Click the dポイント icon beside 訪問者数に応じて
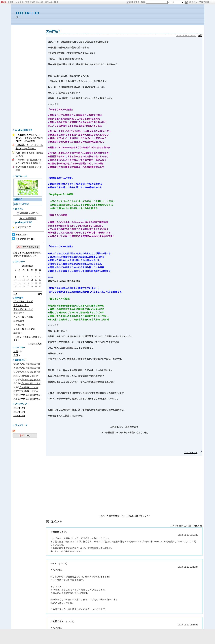This screenshot has width=215, height=644. tap(14, 145)
